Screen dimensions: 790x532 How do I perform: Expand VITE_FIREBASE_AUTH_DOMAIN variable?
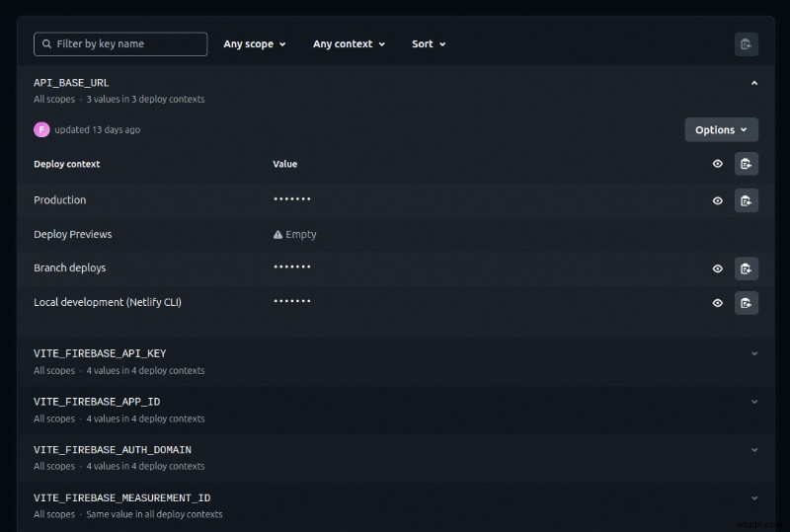click(x=754, y=450)
